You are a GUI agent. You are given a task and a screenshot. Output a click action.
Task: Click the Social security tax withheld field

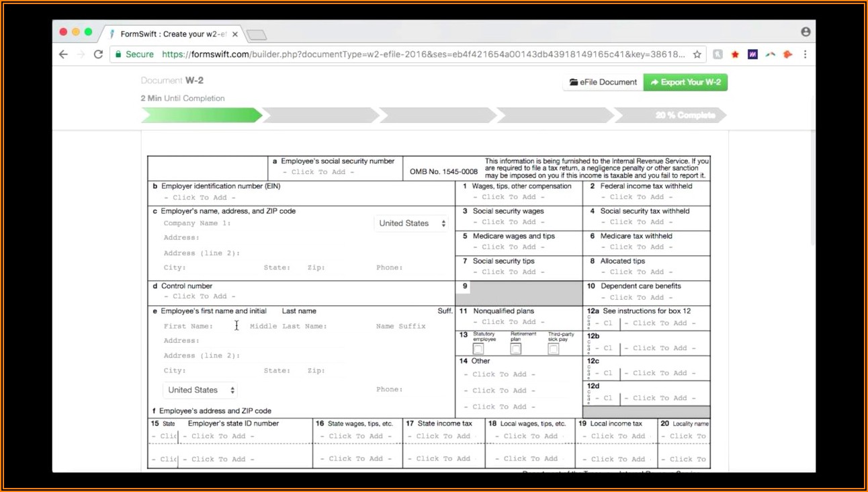pyautogui.click(x=637, y=222)
